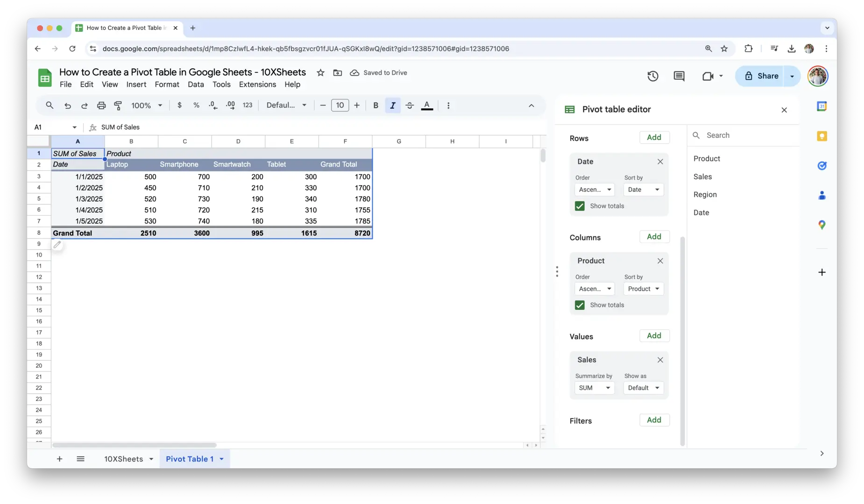Click the Share button
Image resolution: width=864 pixels, height=504 pixels.
pyautogui.click(x=761, y=76)
